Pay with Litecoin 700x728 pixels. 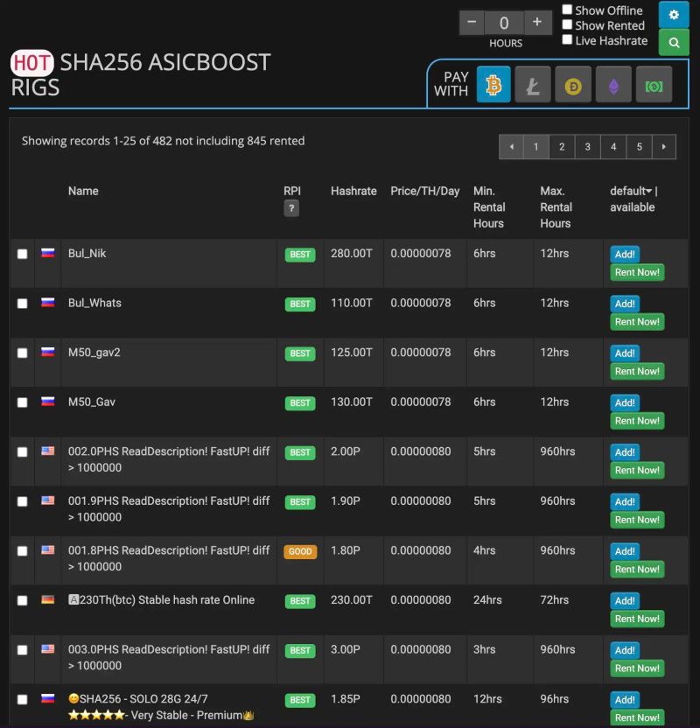click(533, 84)
